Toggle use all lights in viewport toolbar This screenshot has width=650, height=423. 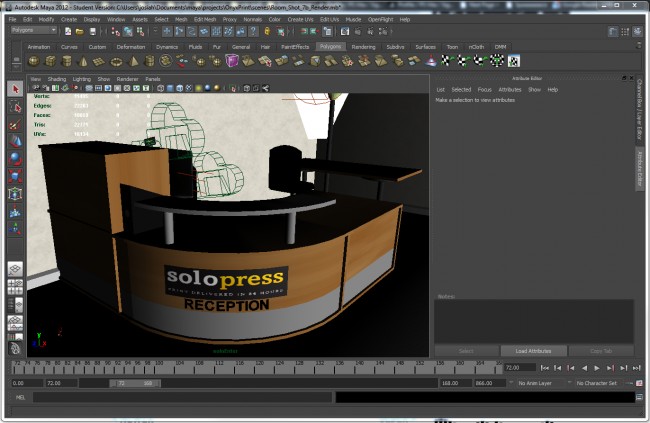[x=199, y=88]
